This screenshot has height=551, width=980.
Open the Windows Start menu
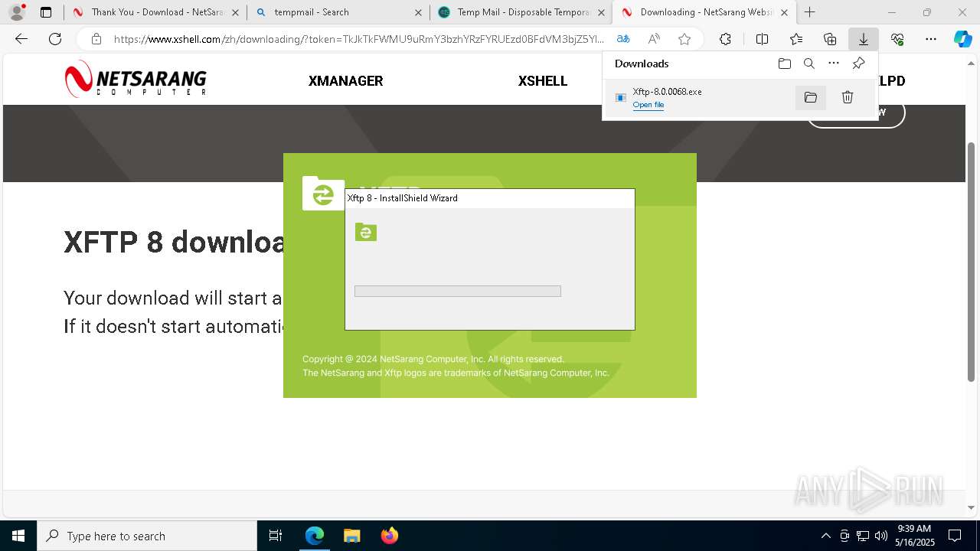[x=18, y=536]
